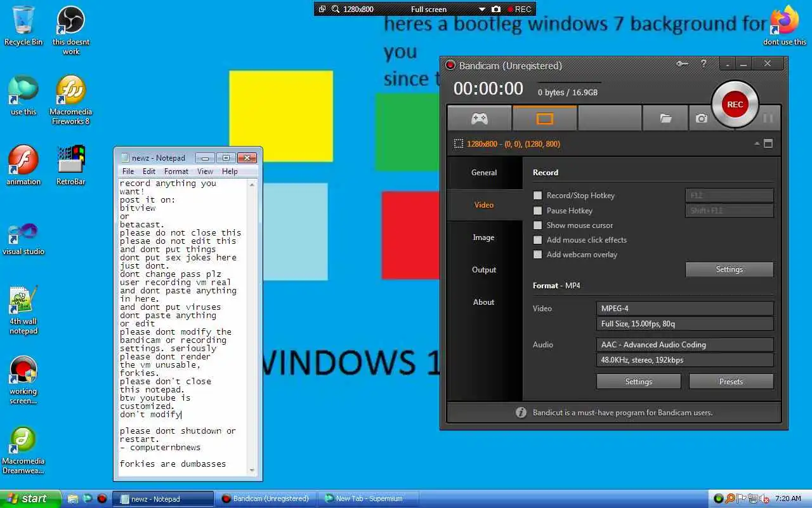Click the info icon beside the Bandicut message
Image resolution: width=812 pixels, height=508 pixels.
pyautogui.click(x=521, y=413)
